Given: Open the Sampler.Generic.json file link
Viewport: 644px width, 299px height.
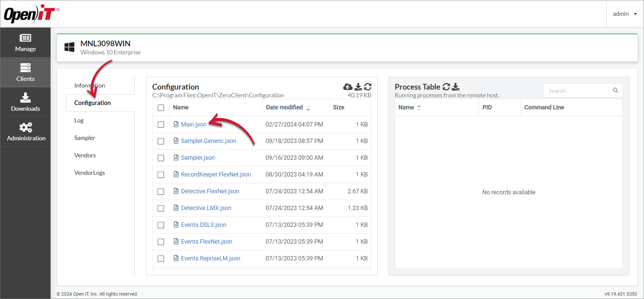Looking at the screenshot, I should click(208, 141).
